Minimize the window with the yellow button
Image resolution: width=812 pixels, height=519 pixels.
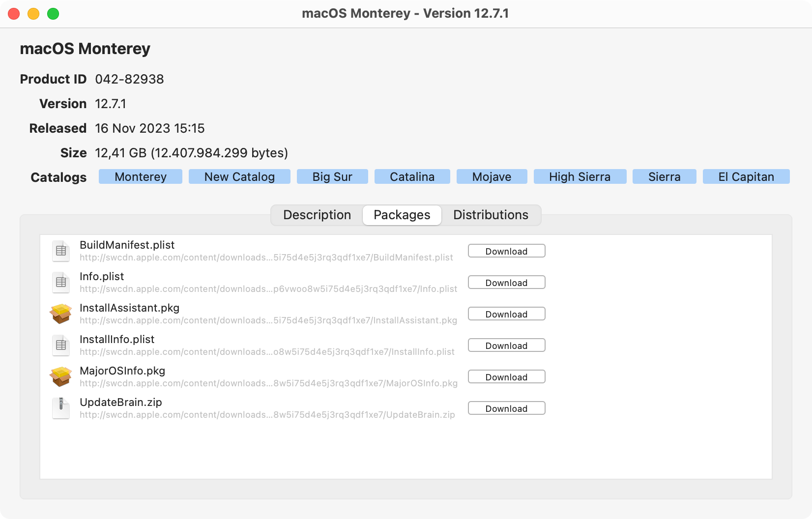coord(33,14)
